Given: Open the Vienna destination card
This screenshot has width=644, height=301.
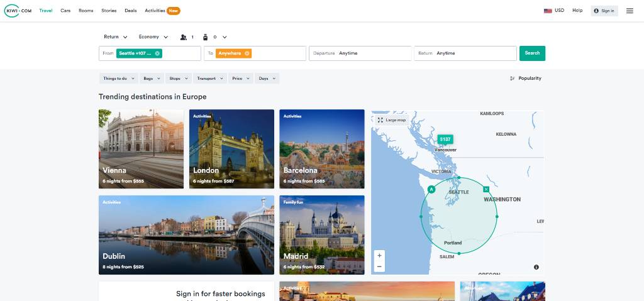Looking at the screenshot, I should (142, 149).
